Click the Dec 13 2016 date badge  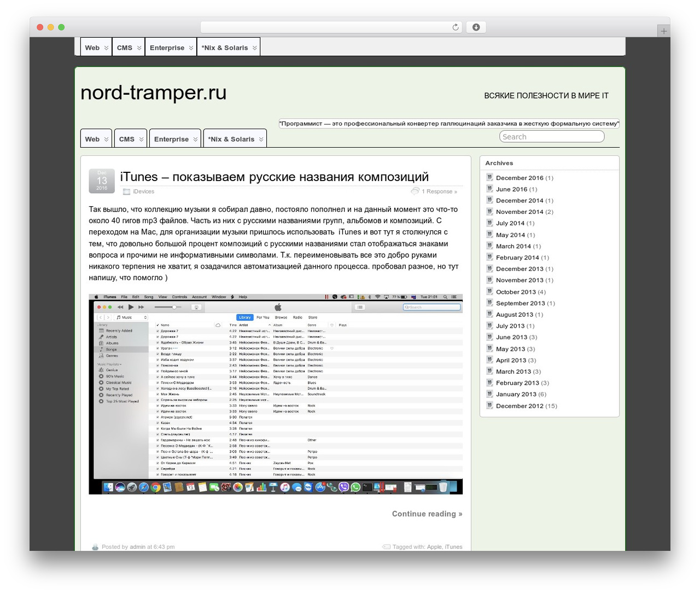[x=102, y=181]
